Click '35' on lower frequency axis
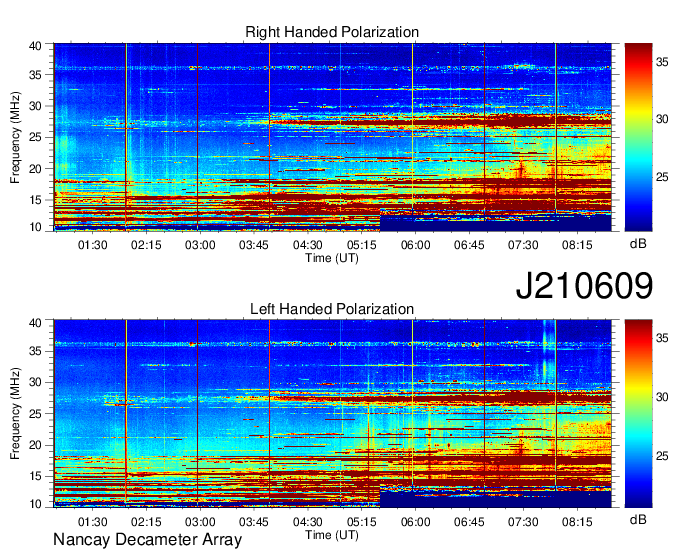 (x=35, y=351)
